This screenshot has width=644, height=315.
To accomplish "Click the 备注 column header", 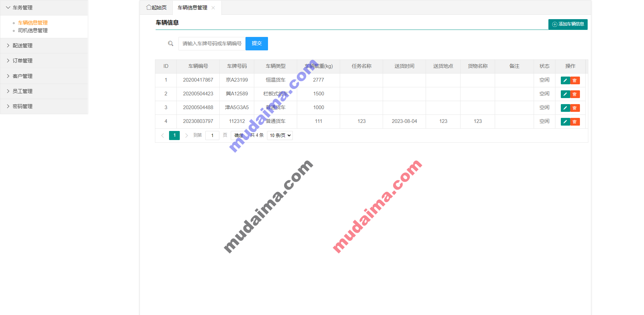I will tap(514, 66).
